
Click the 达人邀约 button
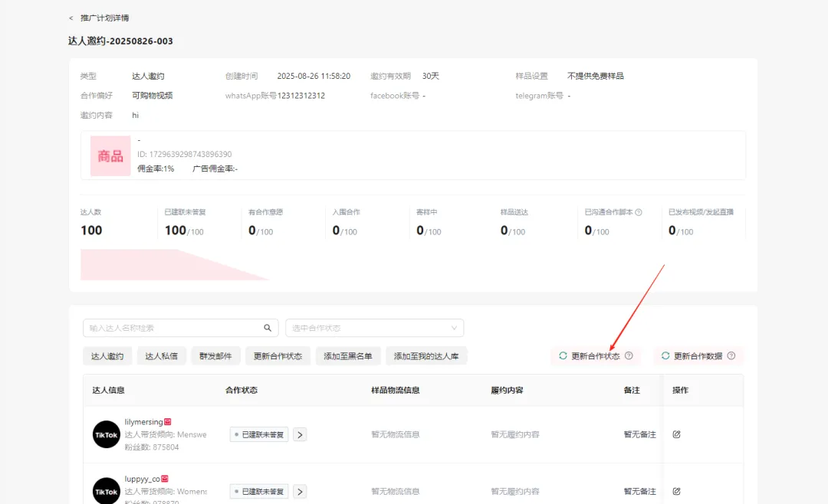[107, 356]
